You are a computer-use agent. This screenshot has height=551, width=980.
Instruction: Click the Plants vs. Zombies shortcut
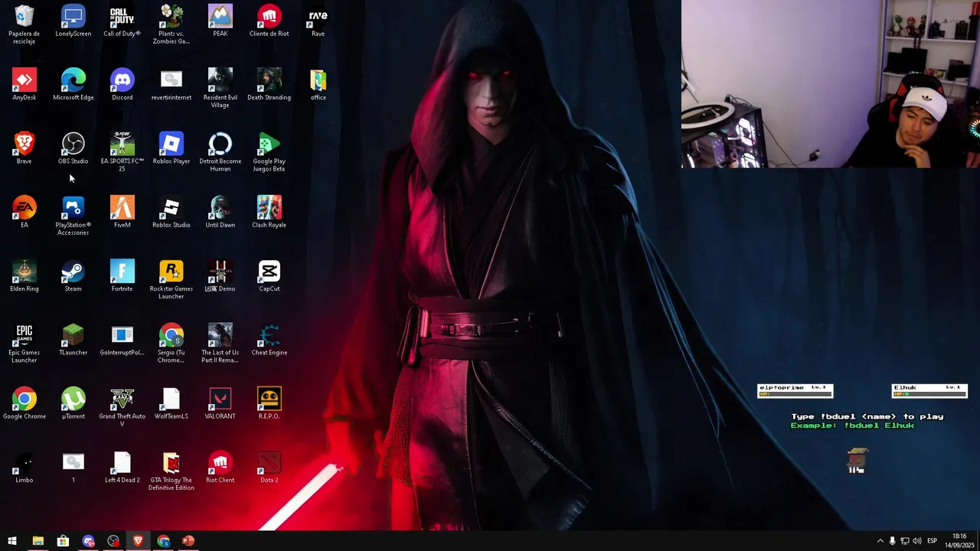171,24
